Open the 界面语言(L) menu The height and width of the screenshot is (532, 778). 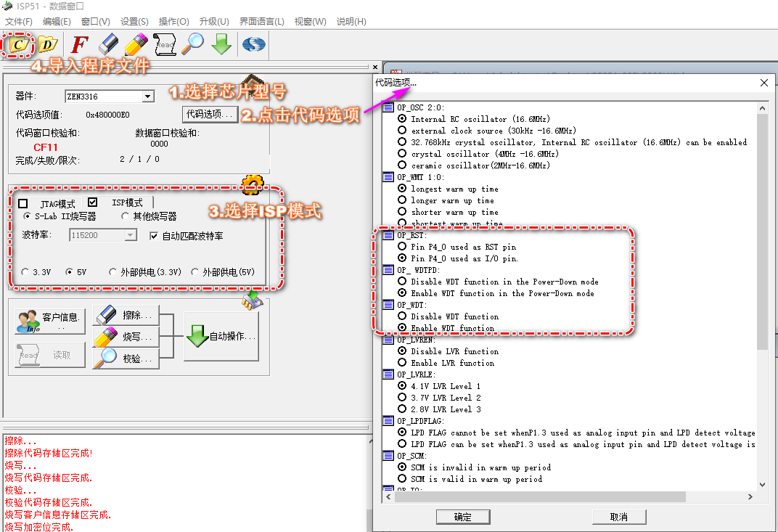(261, 21)
